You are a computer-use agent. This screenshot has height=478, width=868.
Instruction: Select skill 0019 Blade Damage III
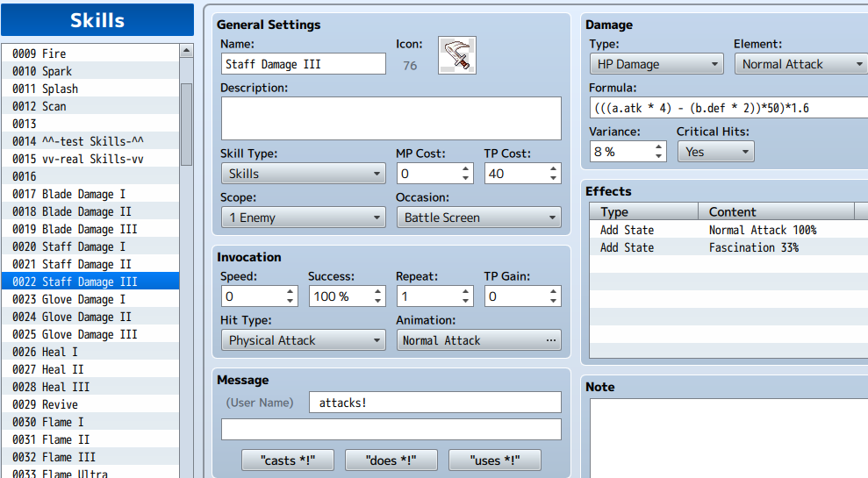[90, 229]
